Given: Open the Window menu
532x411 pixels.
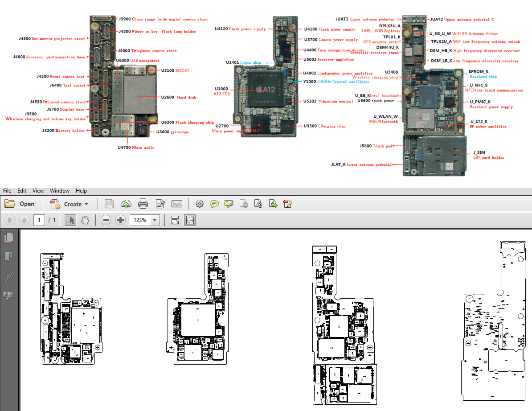Looking at the screenshot, I should click(60, 191).
